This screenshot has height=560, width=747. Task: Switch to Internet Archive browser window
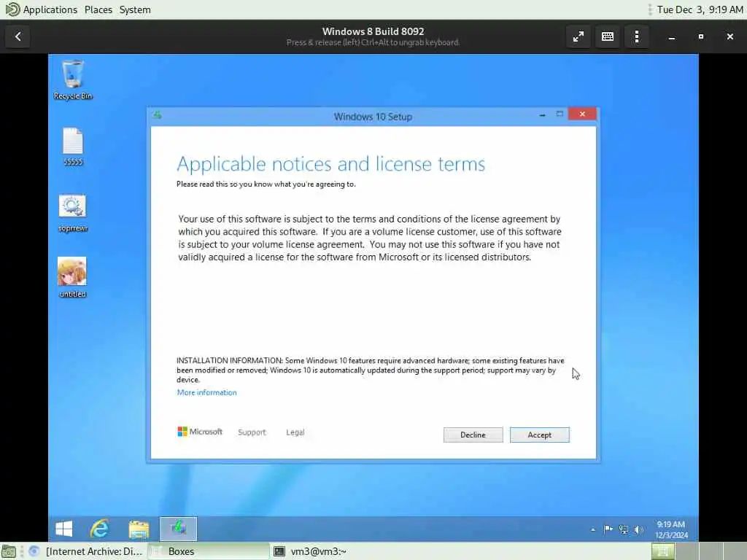(86, 551)
